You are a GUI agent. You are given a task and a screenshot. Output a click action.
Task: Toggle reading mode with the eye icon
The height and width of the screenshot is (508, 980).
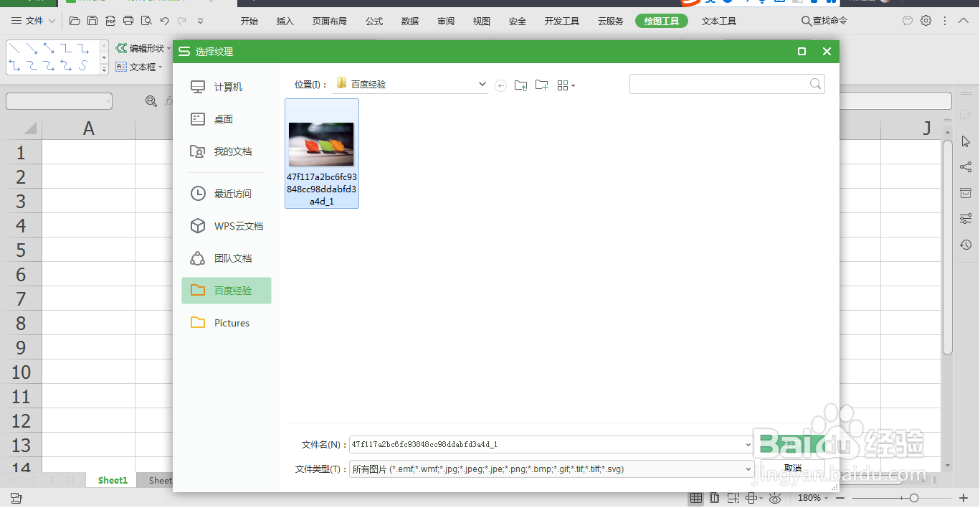coord(775,497)
